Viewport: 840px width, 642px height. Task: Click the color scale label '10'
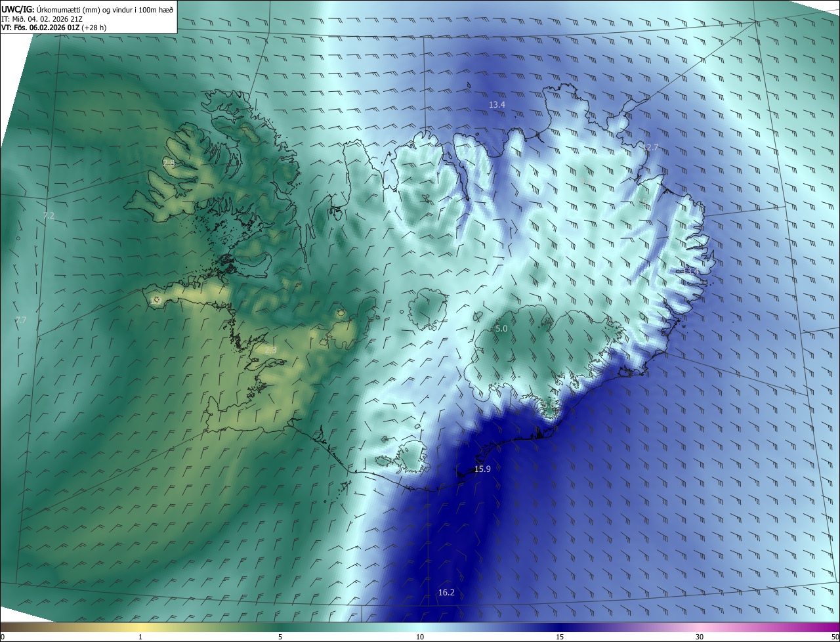pyautogui.click(x=420, y=637)
